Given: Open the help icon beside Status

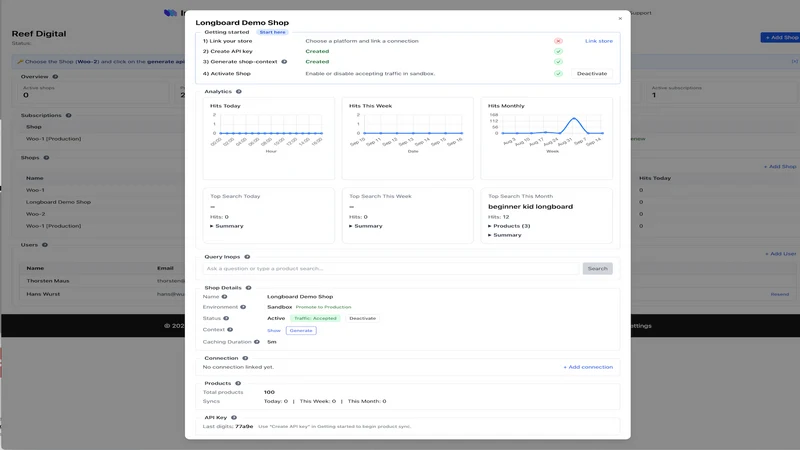Looking at the screenshot, I should point(226,318).
